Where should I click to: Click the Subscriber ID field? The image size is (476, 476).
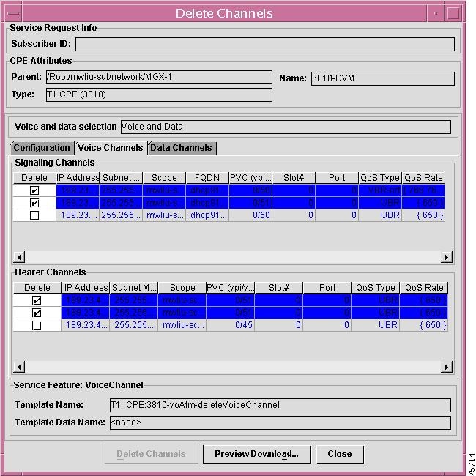tap(265, 45)
